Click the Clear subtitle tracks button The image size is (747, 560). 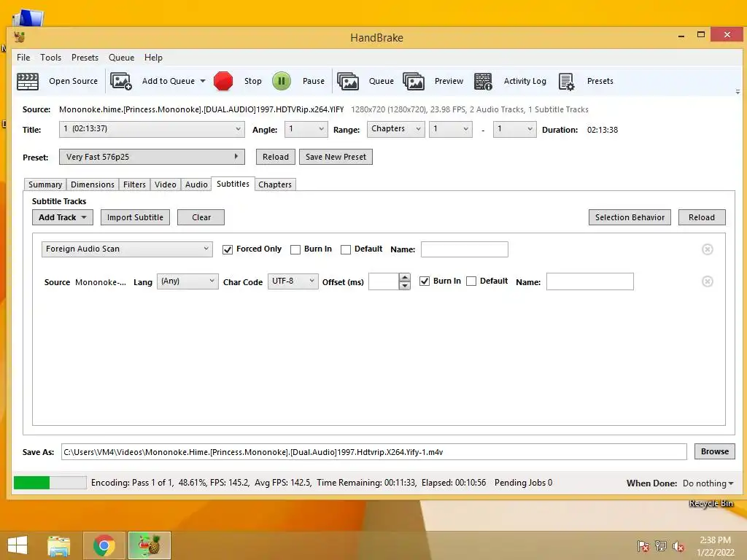(x=201, y=217)
